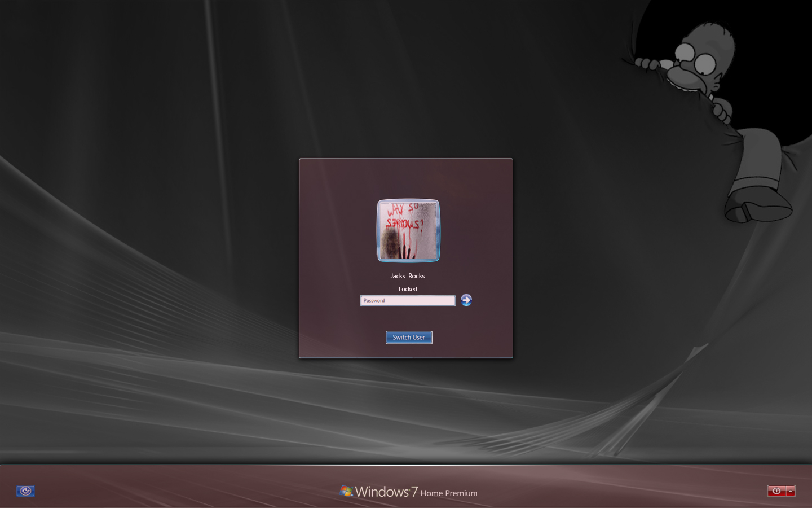This screenshot has width=812, height=508.
Task: Click the Windows 7 Home Premium branding
Action: point(408,492)
